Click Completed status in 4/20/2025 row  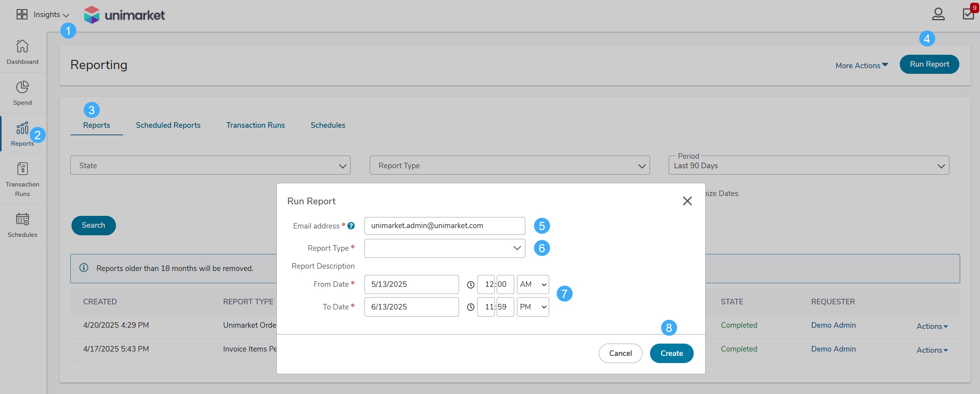click(x=739, y=325)
